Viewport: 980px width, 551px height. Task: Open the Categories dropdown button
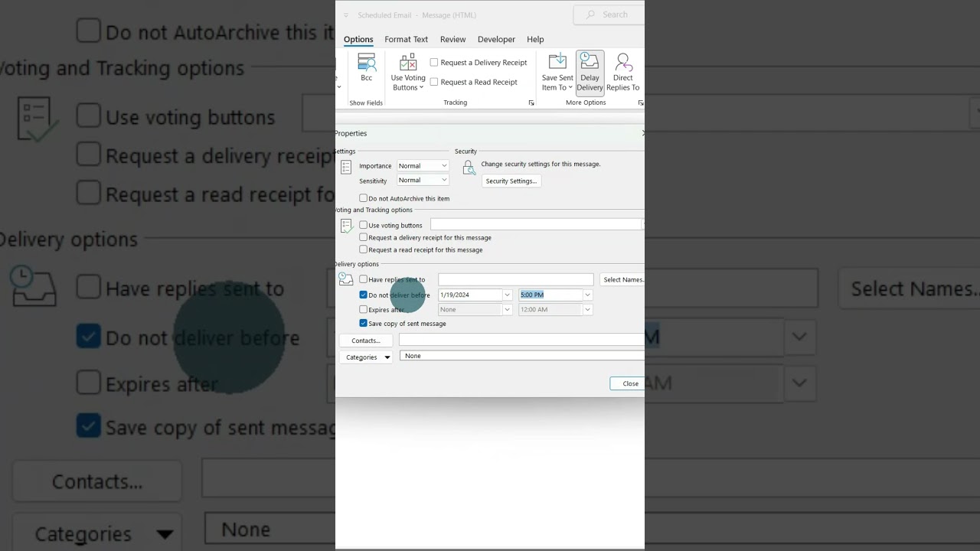[x=366, y=357]
